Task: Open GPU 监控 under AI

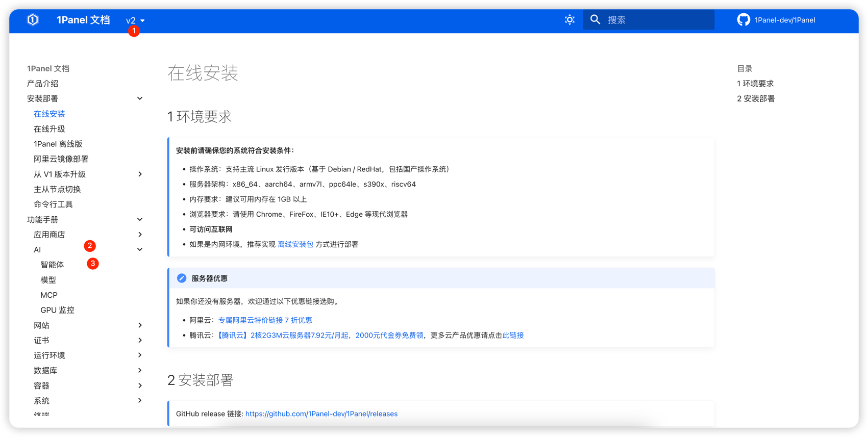Action: (58, 310)
